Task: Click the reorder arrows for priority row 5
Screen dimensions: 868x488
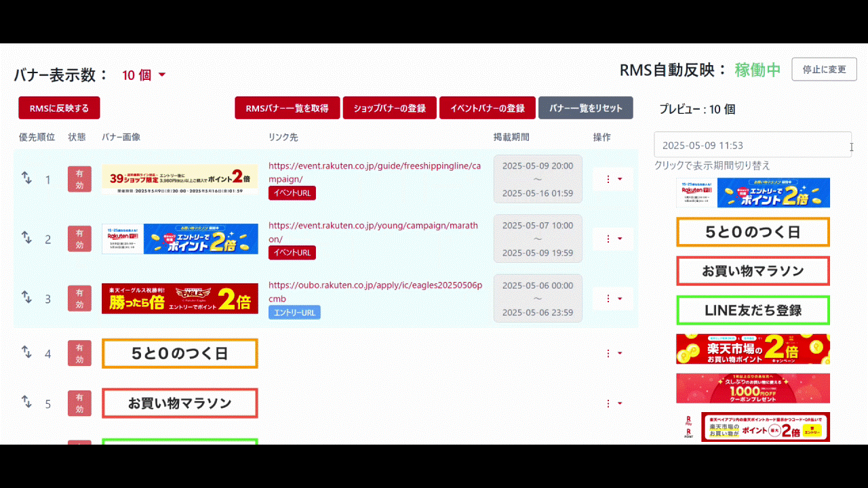Action: point(26,402)
